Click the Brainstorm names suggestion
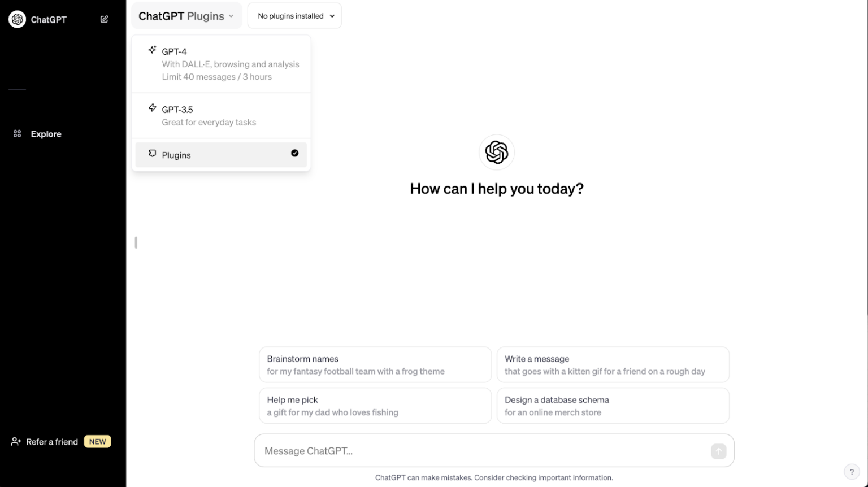 tap(375, 365)
